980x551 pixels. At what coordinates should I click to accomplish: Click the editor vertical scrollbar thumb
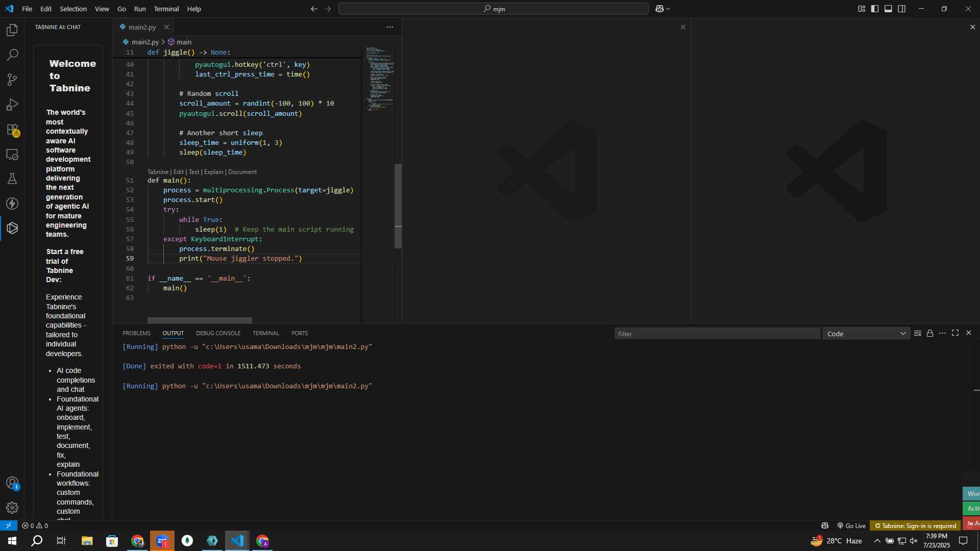tap(398, 206)
